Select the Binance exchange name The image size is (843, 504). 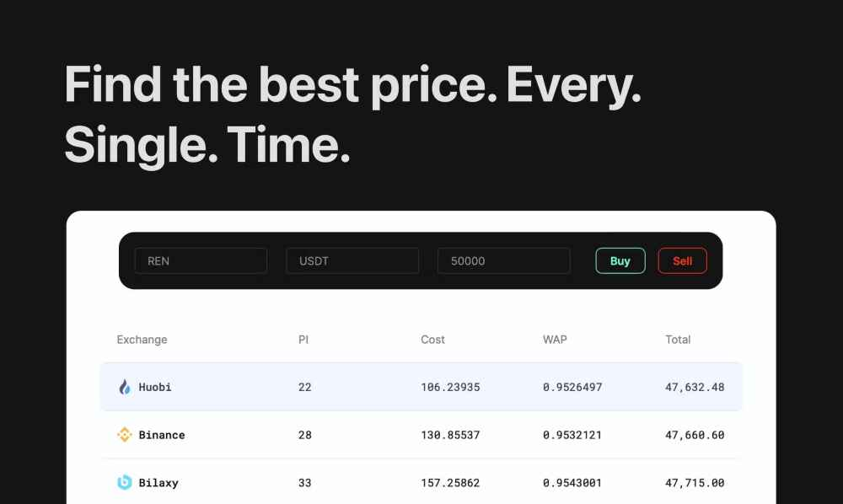tap(162, 435)
